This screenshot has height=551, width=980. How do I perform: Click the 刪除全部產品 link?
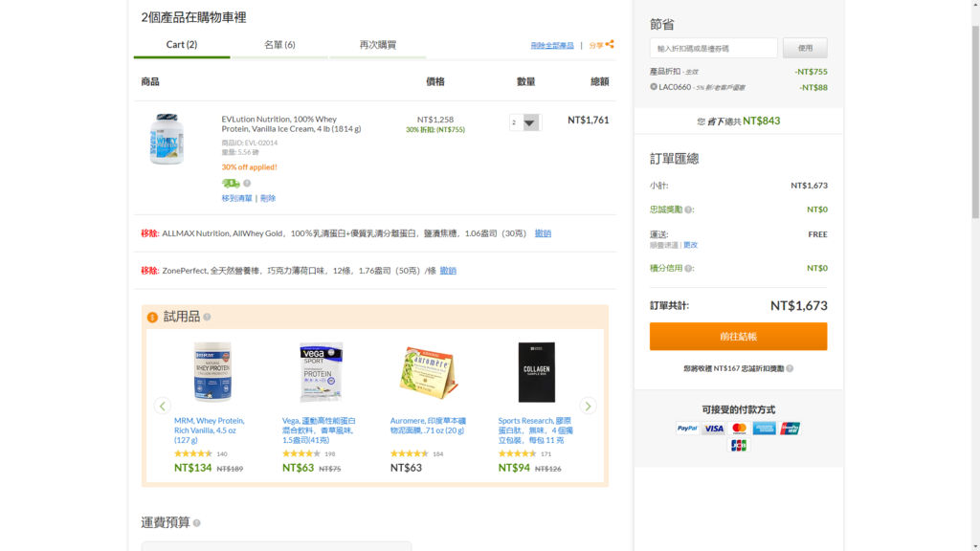(x=552, y=46)
